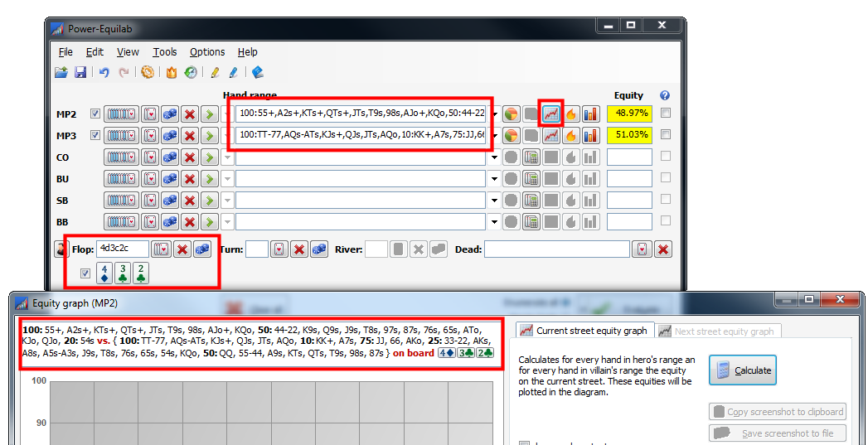Open file icon in Power-Equilab toolbar
868x445 pixels.
coord(61,72)
